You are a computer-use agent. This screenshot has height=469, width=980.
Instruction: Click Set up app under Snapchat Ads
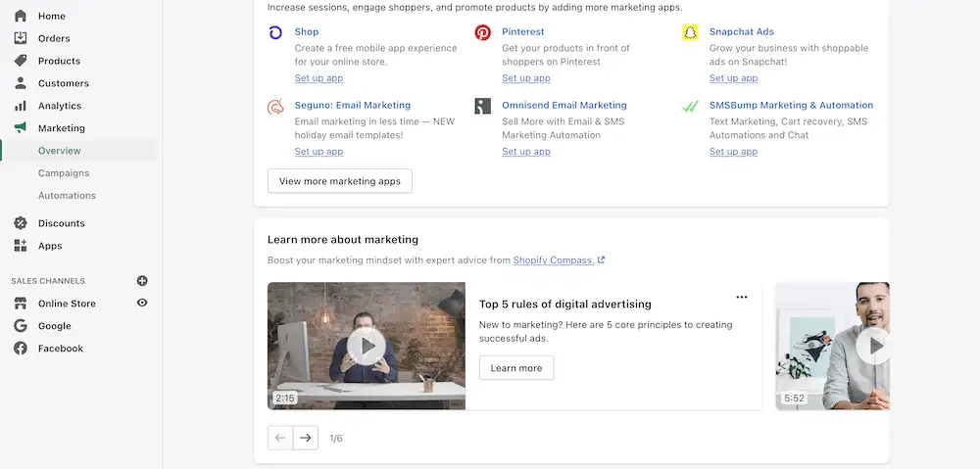pyautogui.click(x=733, y=78)
